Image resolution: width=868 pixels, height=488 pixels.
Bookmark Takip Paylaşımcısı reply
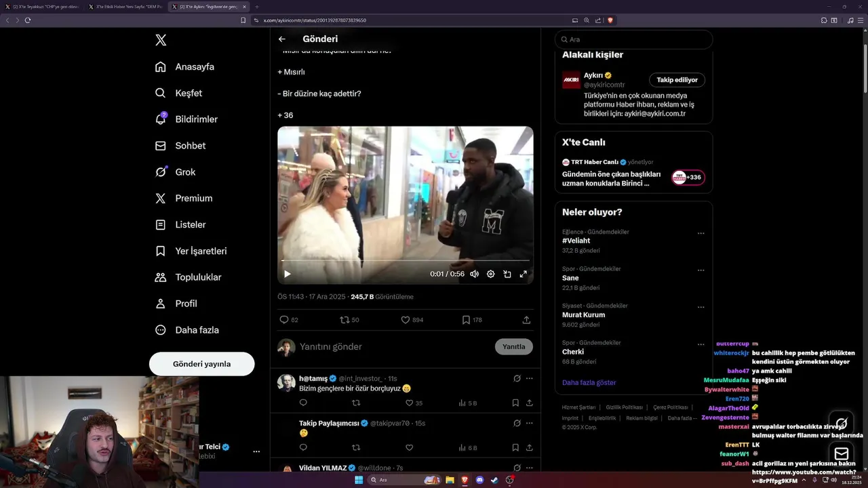click(x=515, y=447)
